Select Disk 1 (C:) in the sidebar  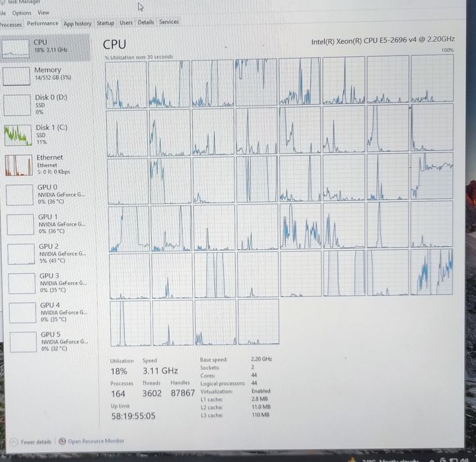[x=48, y=135]
